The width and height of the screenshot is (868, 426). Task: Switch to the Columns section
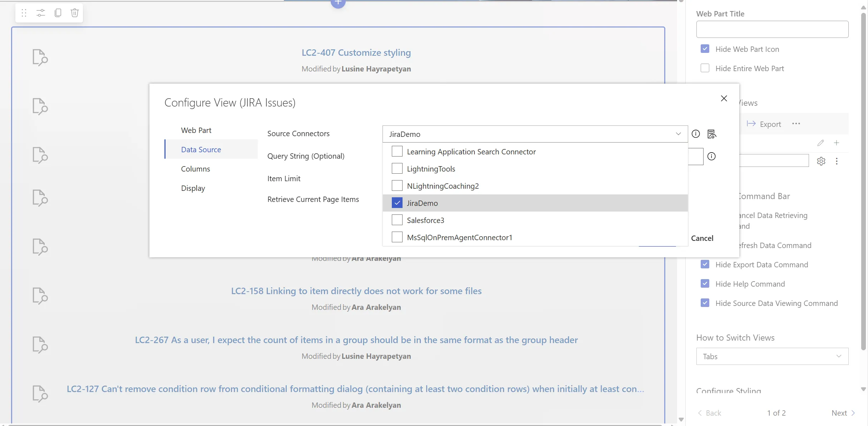(196, 169)
